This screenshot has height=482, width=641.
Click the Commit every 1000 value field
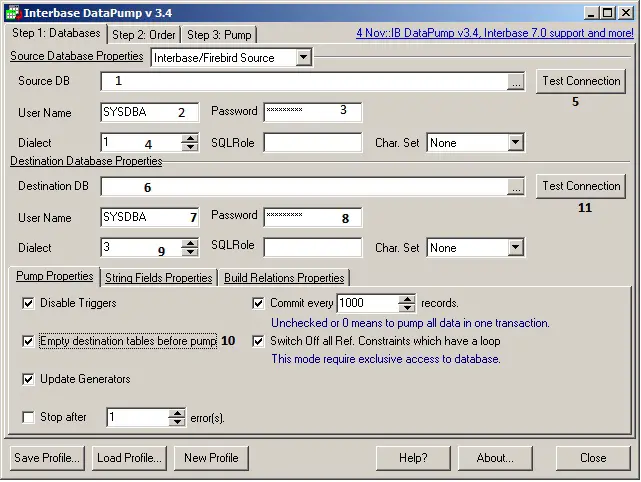(368, 303)
